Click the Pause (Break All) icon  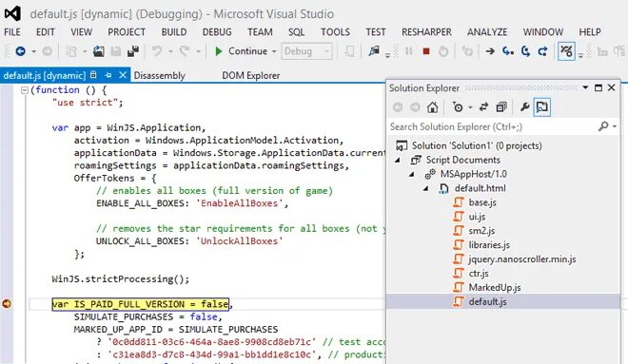click(409, 51)
